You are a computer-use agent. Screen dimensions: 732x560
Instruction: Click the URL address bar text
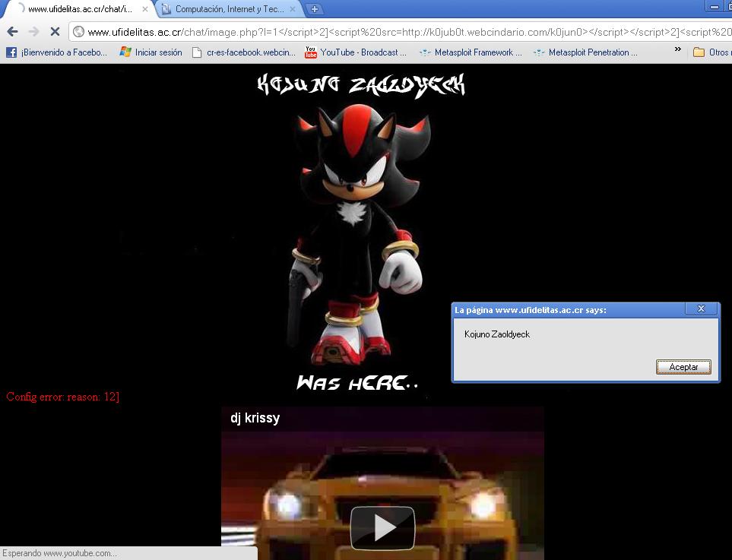[410, 32]
